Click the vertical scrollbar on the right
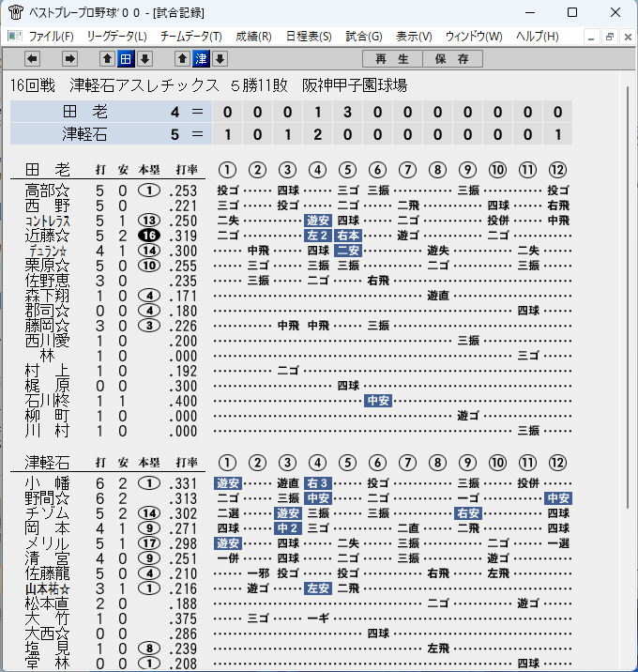The height and width of the screenshot is (672, 638). coord(628,297)
